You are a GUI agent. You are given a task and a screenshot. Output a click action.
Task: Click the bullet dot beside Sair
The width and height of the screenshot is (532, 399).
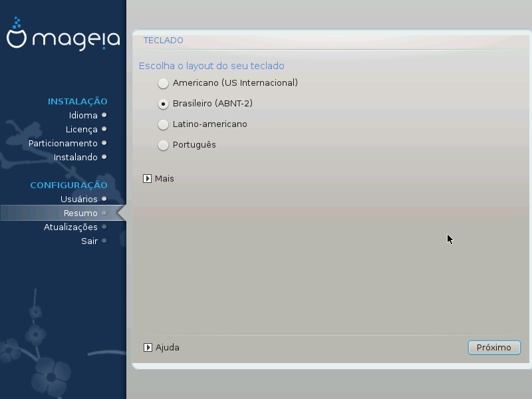(x=104, y=241)
